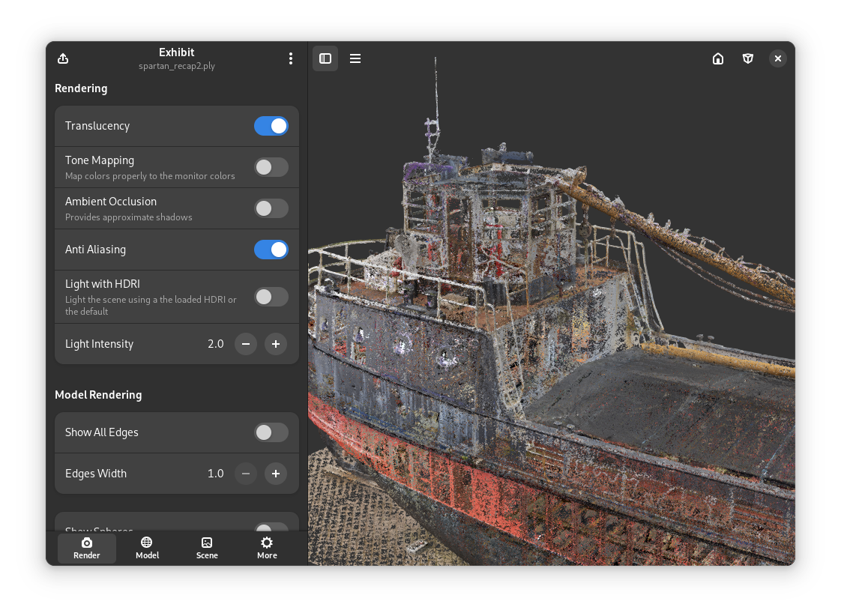Open the More tab
The width and height of the screenshot is (841, 616).
point(267,549)
